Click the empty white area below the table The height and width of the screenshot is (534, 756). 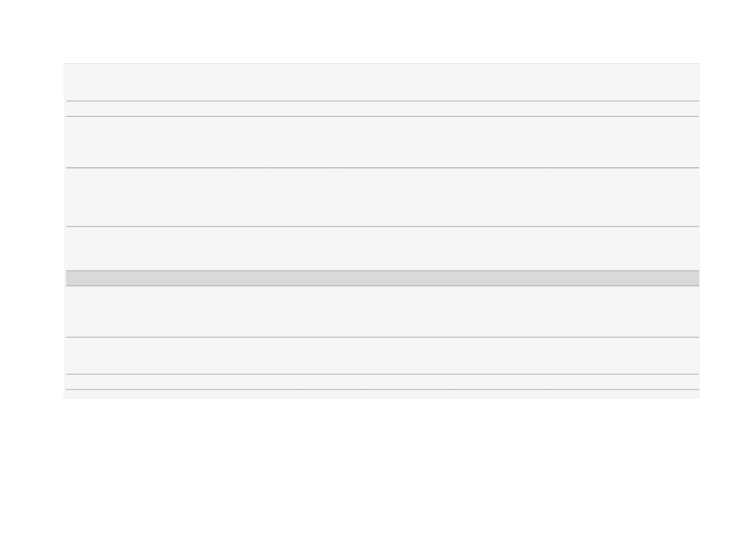pos(378,465)
